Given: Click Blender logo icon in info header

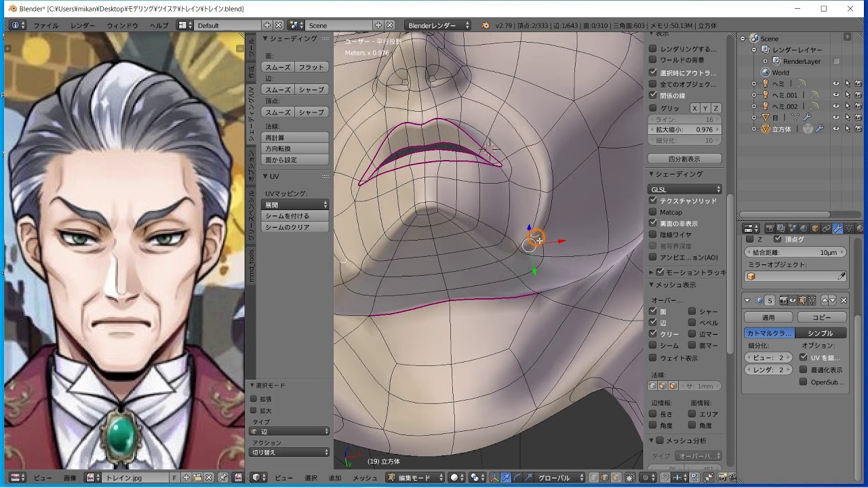Looking at the screenshot, I should (x=485, y=25).
